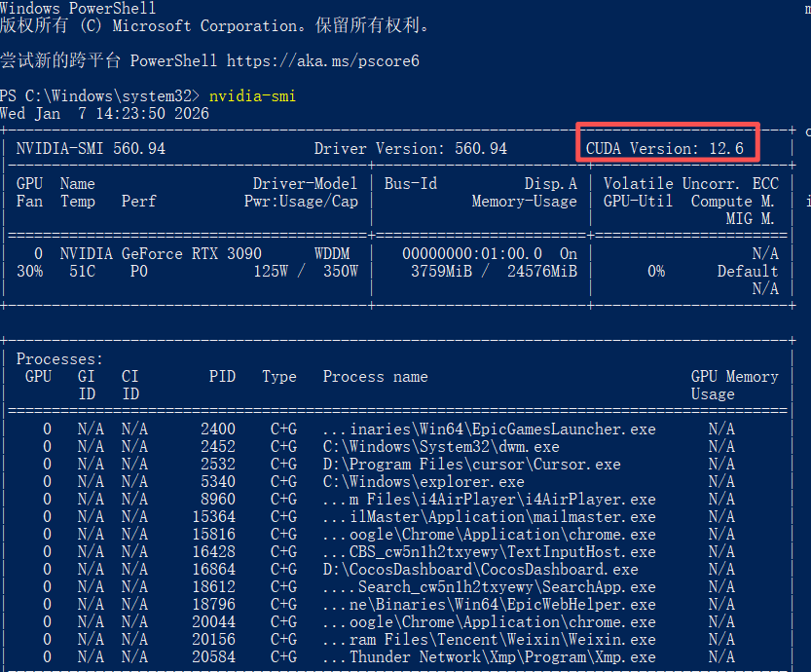Click the 350W power cap value
This screenshot has height=672, width=811.
coord(341,272)
